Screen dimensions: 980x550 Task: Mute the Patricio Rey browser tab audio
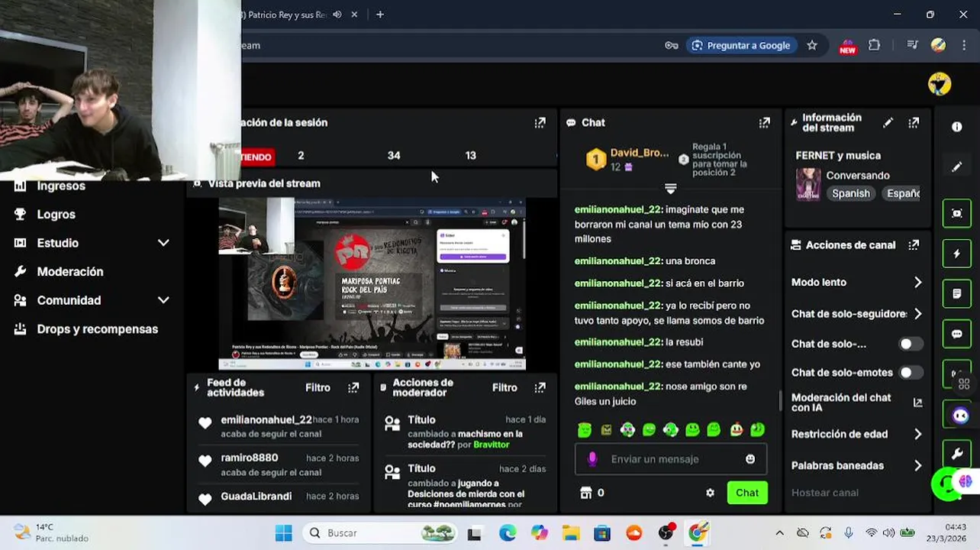pyautogui.click(x=337, y=15)
